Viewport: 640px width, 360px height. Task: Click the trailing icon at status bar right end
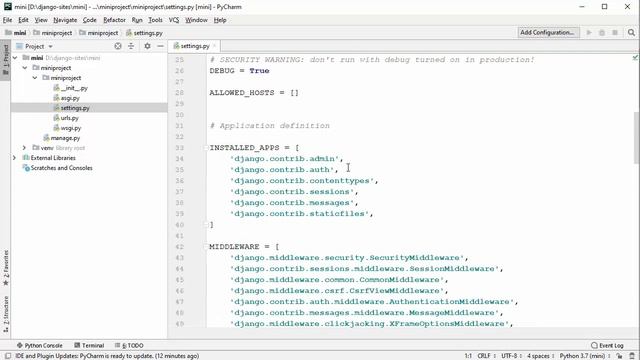tap(632, 356)
